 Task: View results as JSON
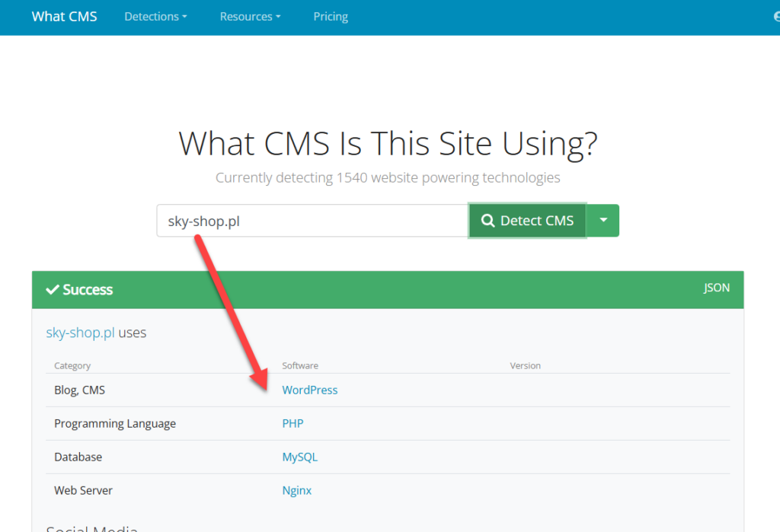point(716,288)
